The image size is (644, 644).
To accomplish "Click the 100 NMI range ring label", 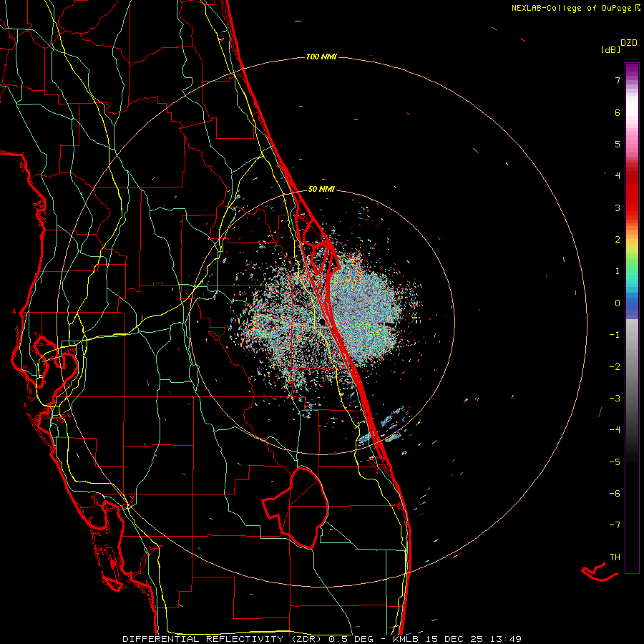I will pos(321,57).
